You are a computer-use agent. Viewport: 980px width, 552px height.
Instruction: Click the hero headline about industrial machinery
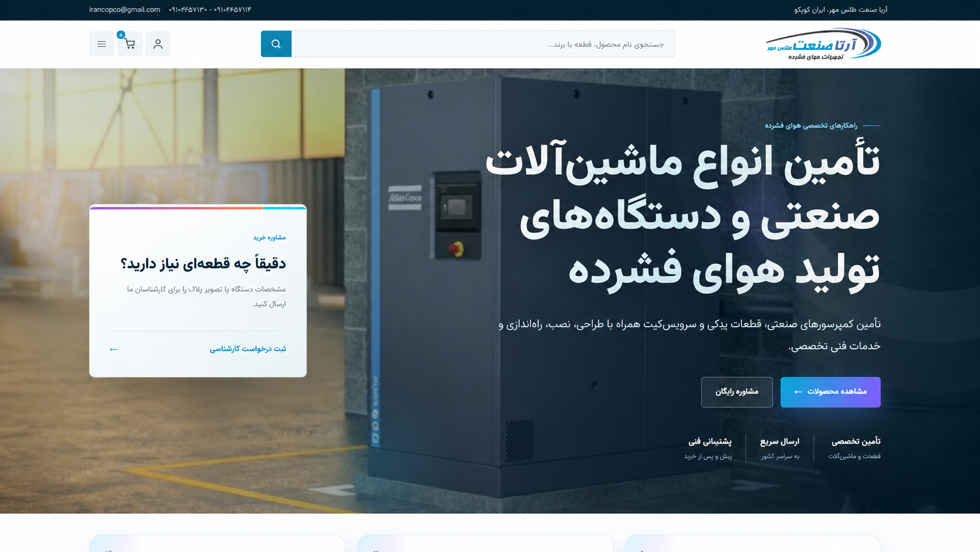pos(683,216)
